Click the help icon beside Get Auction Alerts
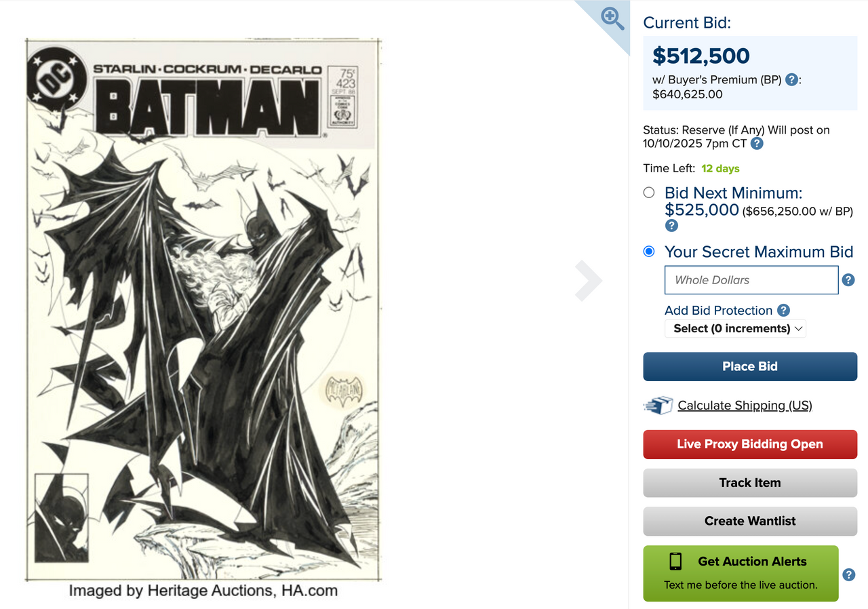The image size is (868, 609). [x=848, y=575]
